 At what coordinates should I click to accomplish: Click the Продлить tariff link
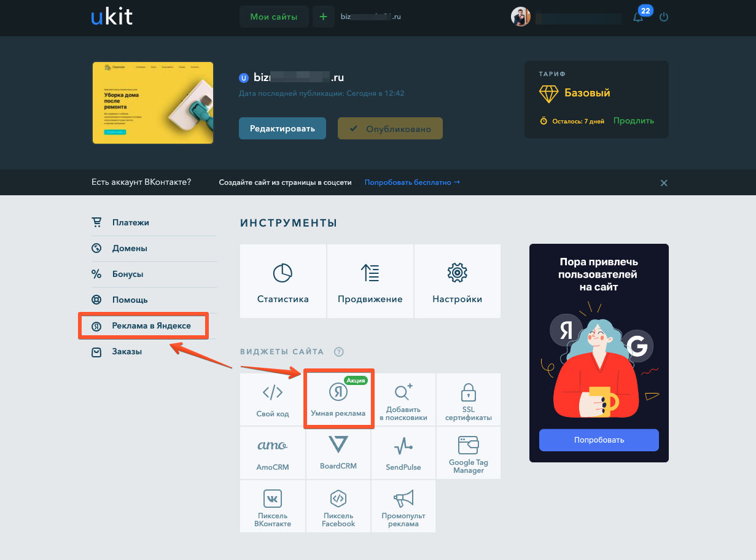click(x=634, y=121)
